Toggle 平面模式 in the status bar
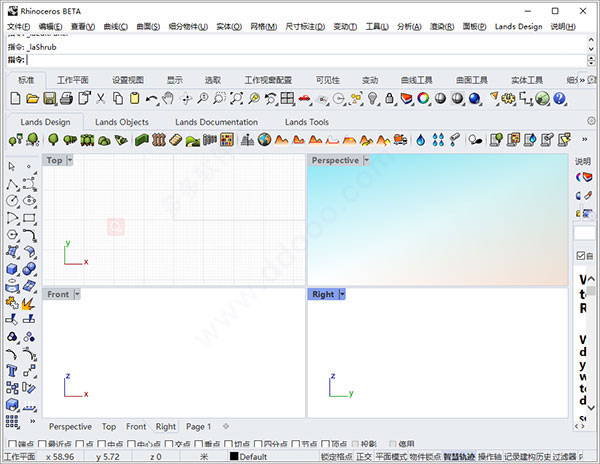The width and height of the screenshot is (600, 464). click(391, 456)
